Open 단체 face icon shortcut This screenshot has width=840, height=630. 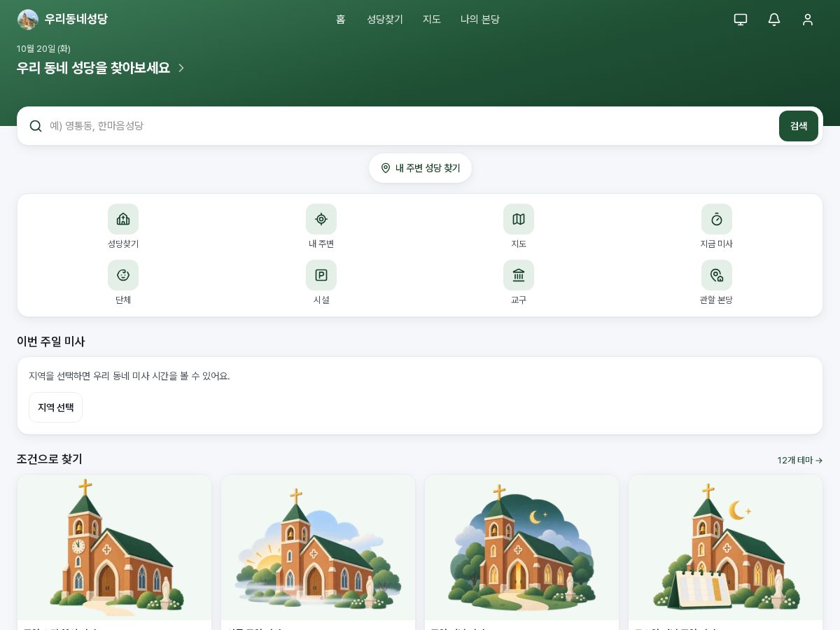(x=123, y=275)
